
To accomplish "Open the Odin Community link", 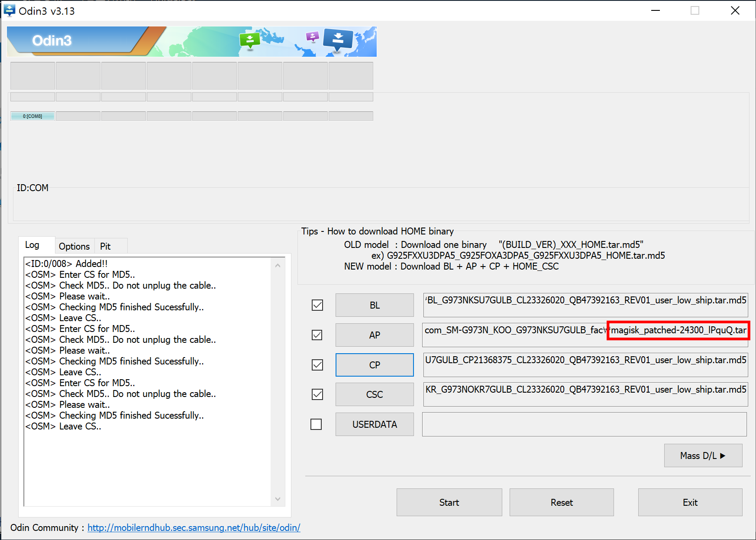I will (194, 527).
